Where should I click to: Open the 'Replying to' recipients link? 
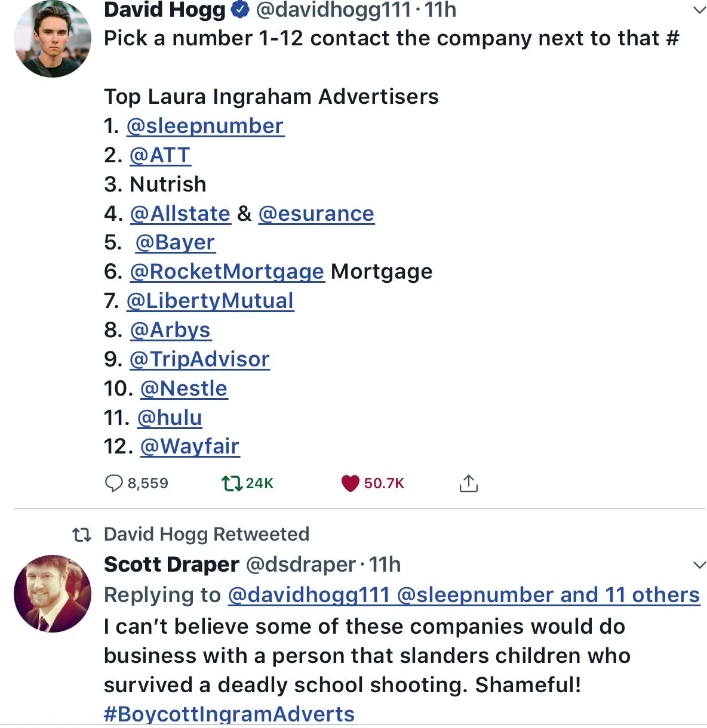[463, 595]
